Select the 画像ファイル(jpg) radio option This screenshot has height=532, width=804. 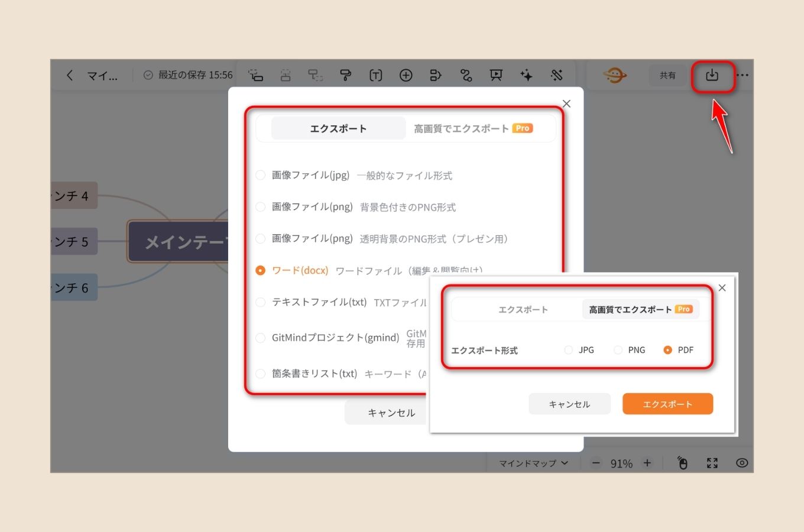260,175
